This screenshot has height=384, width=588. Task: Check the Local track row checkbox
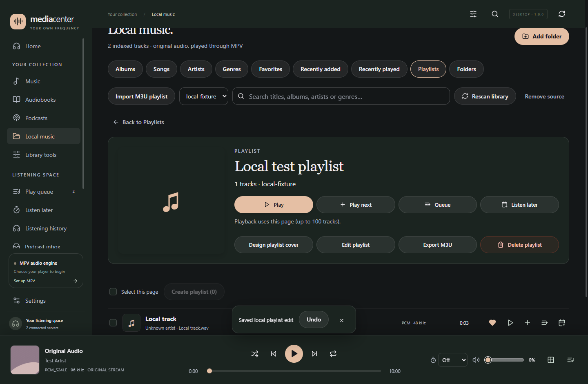113,323
